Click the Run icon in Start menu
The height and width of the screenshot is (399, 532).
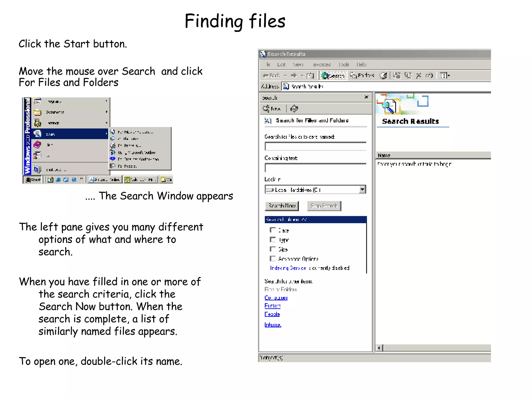[x=37, y=155]
